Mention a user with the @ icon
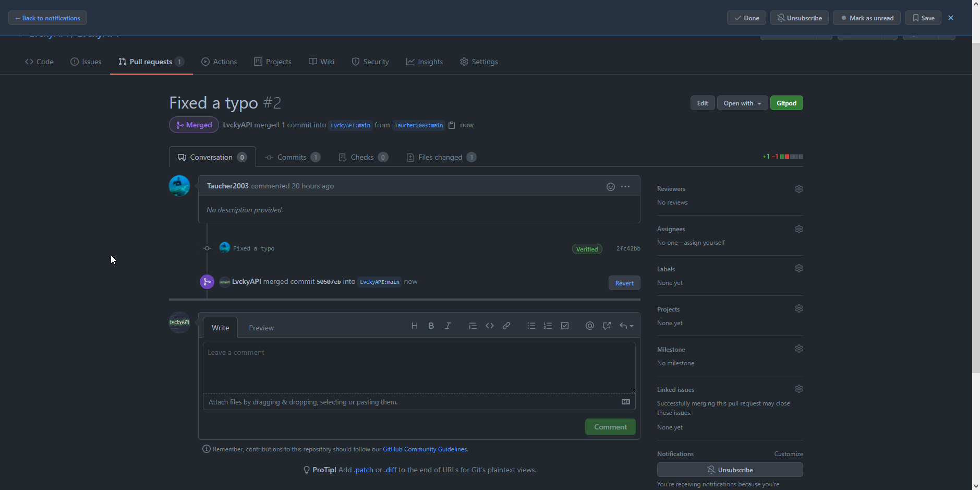 point(589,326)
